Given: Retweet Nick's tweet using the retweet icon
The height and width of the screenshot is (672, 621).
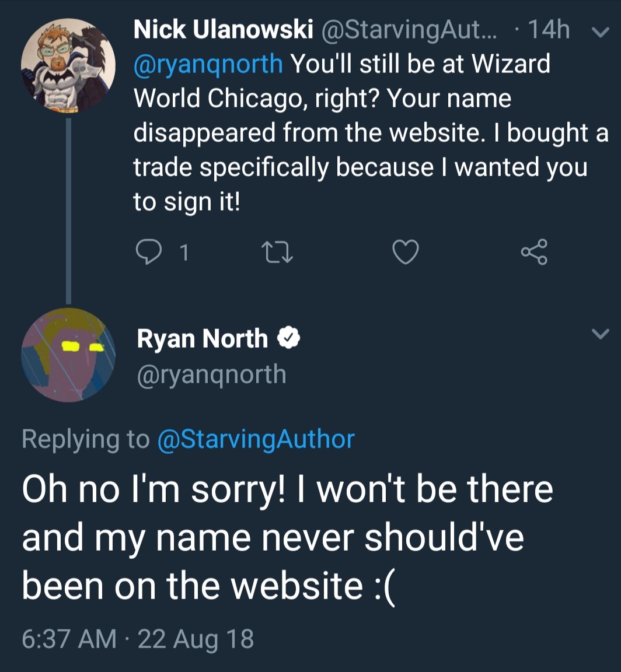Looking at the screenshot, I should click(277, 252).
